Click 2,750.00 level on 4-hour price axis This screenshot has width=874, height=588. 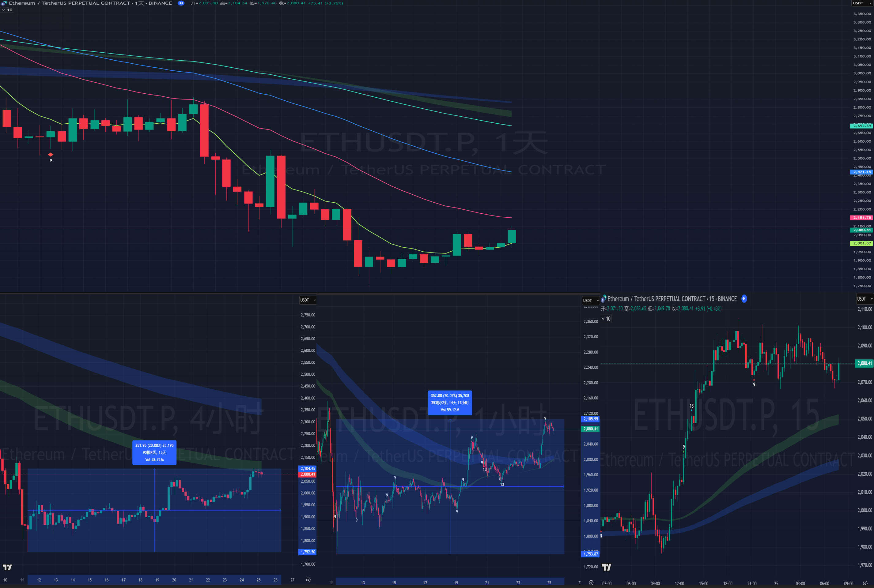pos(308,315)
